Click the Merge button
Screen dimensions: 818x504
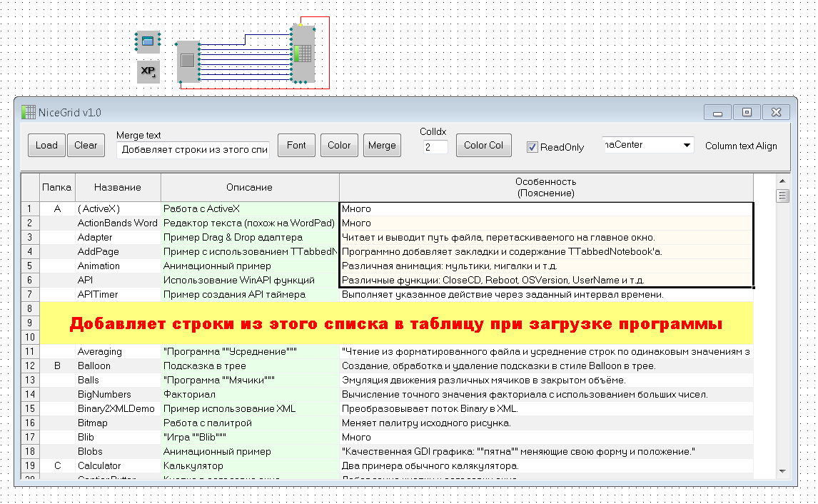382,146
